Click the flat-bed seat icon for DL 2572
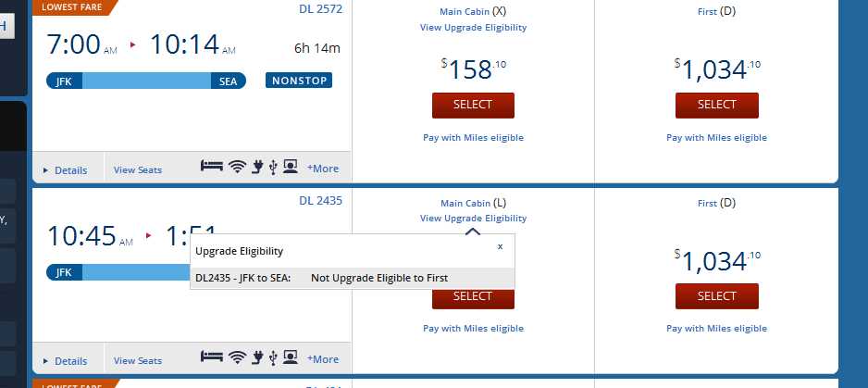 (x=212, y=168)
